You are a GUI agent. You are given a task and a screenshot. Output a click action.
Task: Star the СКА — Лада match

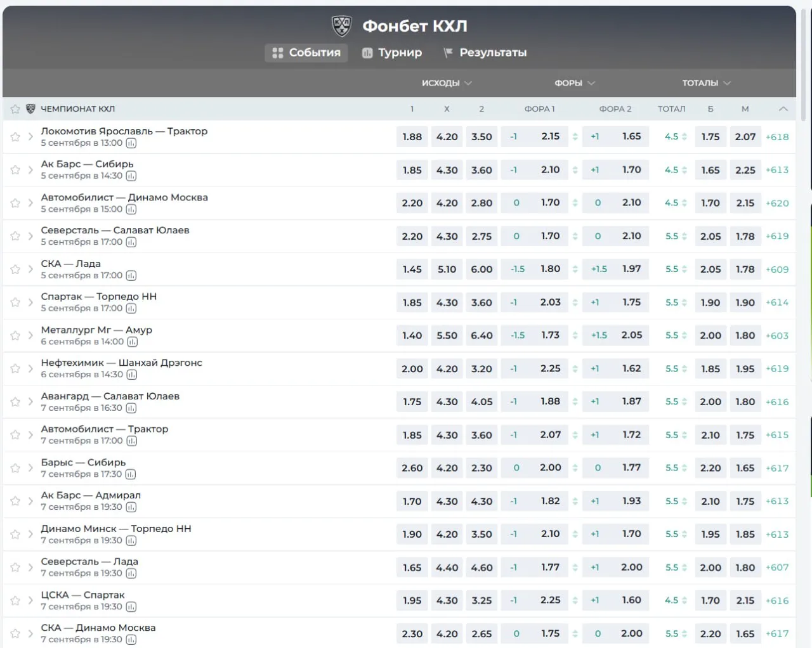[x=15, y=269]
